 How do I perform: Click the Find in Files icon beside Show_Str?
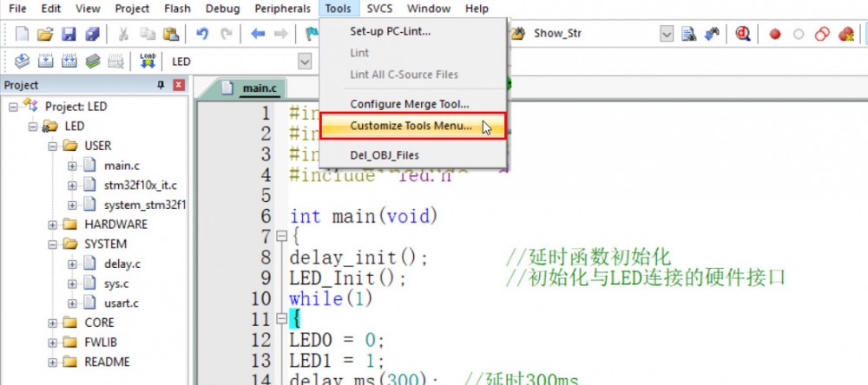(517, 34)
